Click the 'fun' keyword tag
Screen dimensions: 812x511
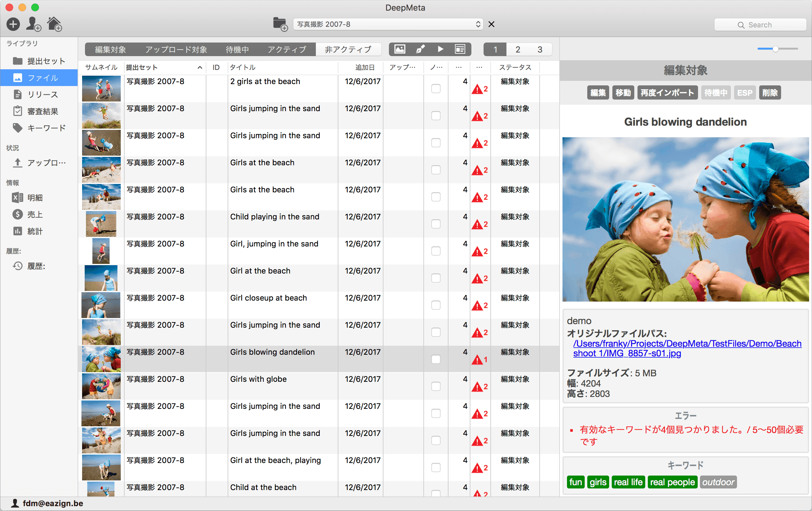pyautogui.click(x=576, y=482)
